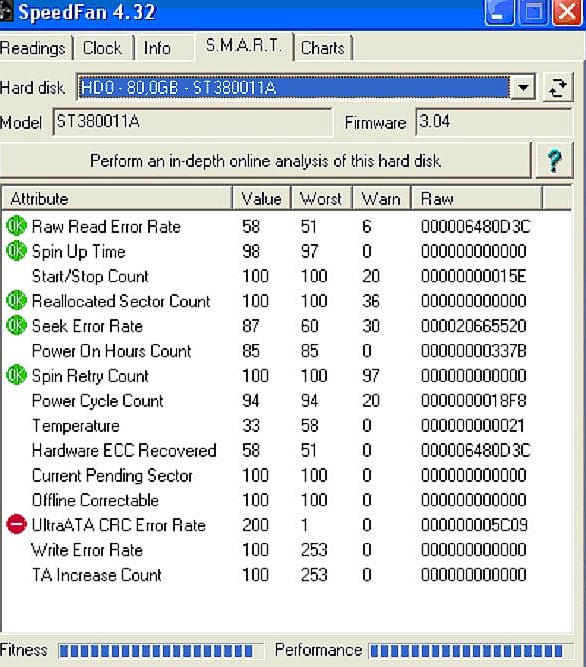Click OK status icon for Raw Read Error Rate
This screenshot has height=667, width=586.
(x=16, y=226)
